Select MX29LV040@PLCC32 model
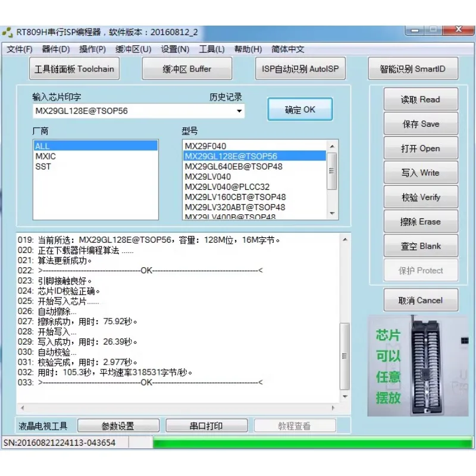The height and width of the screenshot is (476, 476). [x=255, y=187]
